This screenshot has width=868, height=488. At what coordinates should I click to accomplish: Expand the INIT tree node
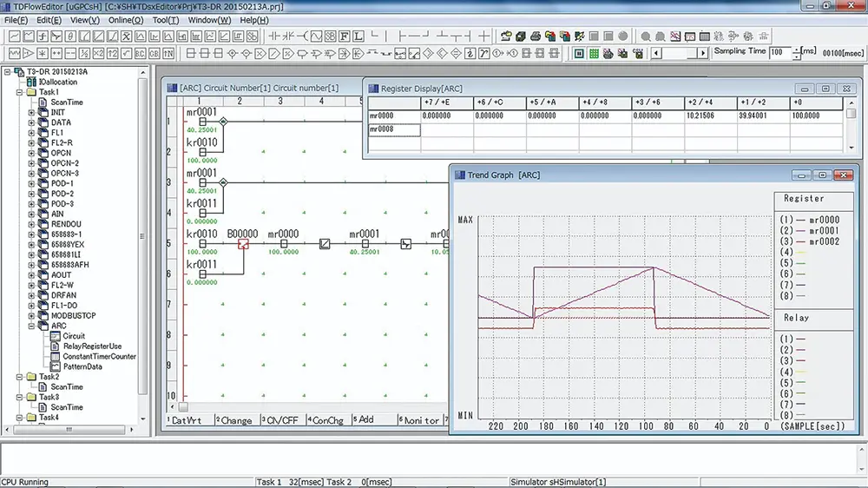[32, 113]
